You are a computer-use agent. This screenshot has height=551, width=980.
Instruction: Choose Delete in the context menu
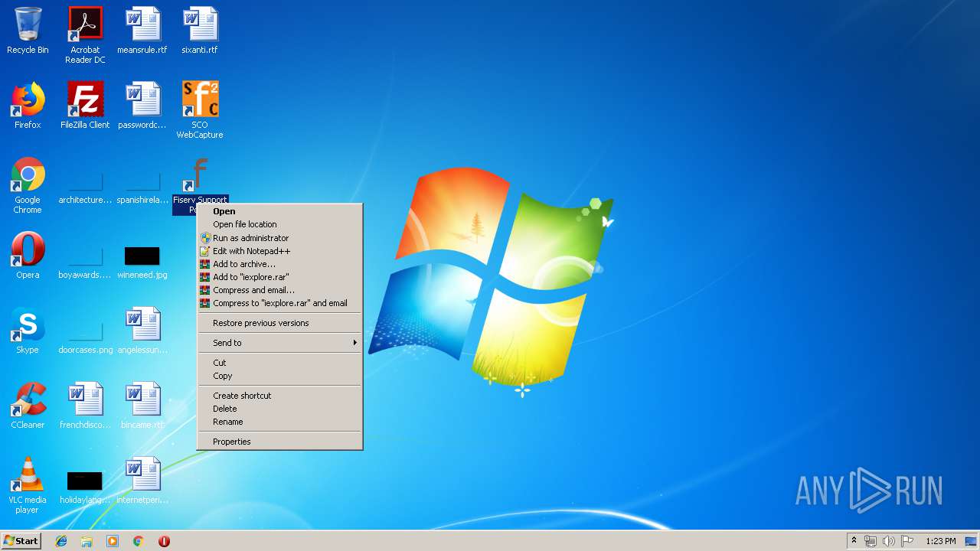point(279,409)
